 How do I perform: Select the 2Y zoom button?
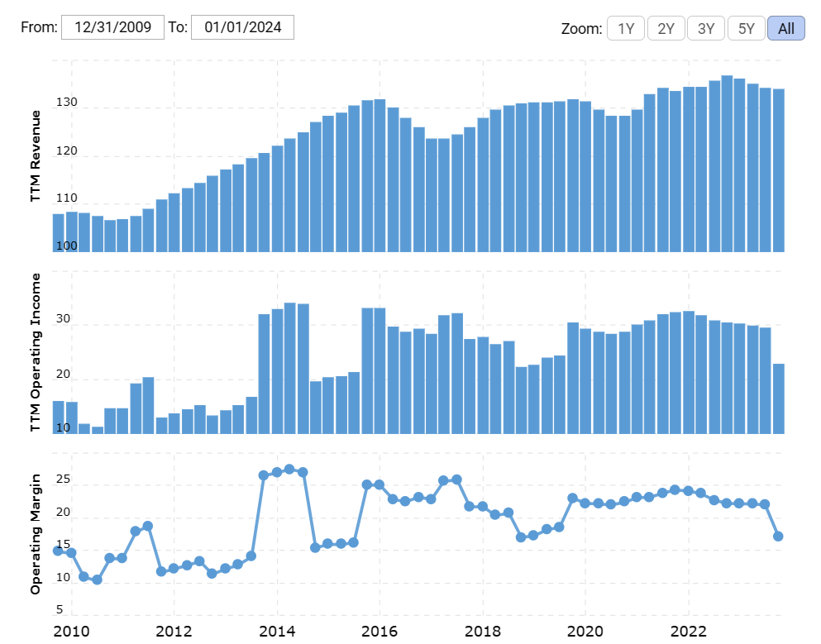tap(666, 28)
